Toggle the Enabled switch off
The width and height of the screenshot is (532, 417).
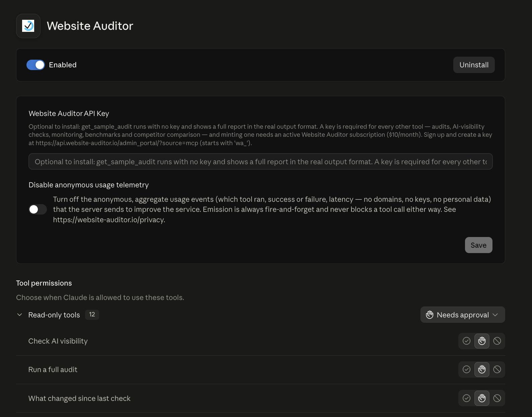[36, 65]
